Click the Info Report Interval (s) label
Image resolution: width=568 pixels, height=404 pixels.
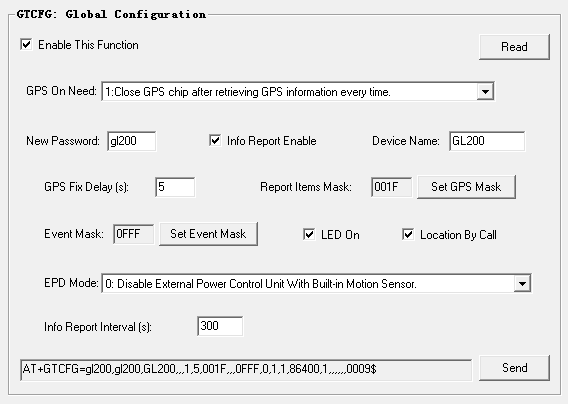click(x=98, y=327)
